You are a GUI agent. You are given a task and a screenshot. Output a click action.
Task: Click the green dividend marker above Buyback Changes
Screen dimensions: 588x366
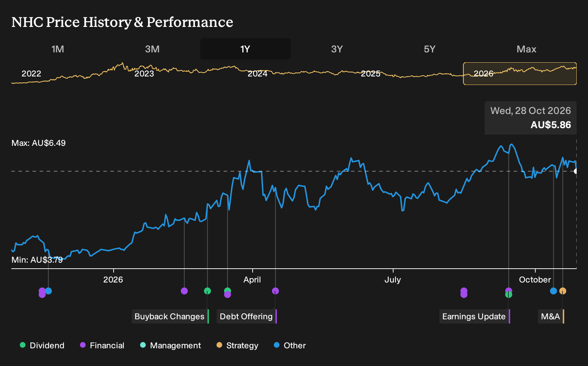pyautogui.click(x=207, y=291)
